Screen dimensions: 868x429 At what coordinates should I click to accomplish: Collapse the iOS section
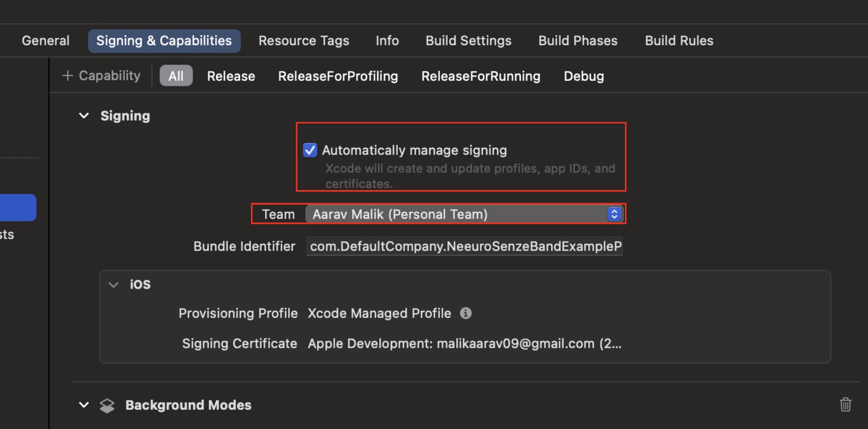114,284
